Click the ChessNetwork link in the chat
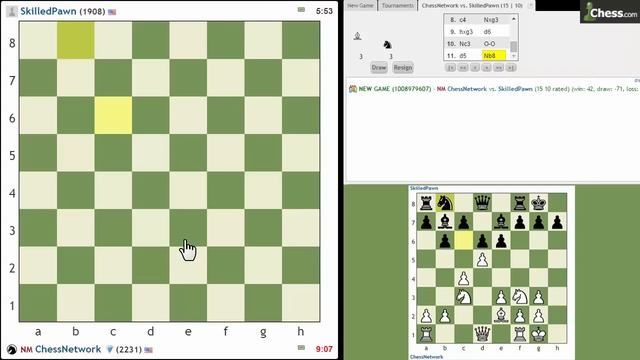The height and width of the screenshot is (360, 640). tap(467, 89)
